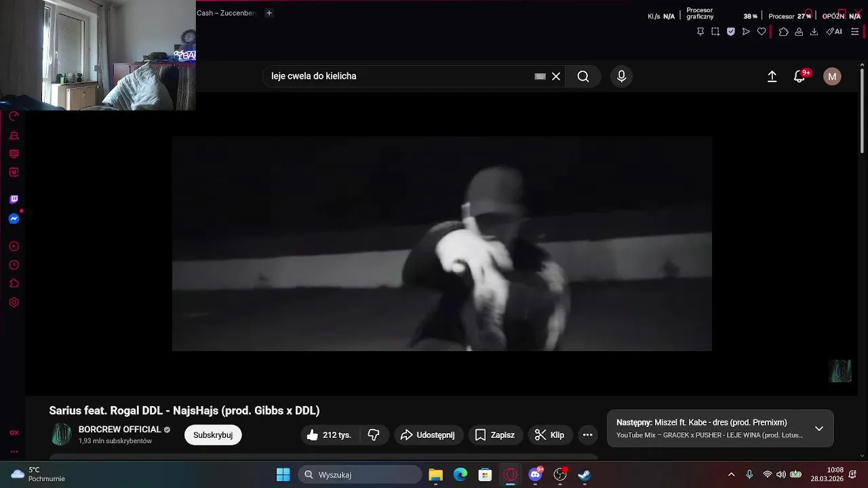Click the video player area
This screenshot has width=868, height=488.
click(442, 243)
